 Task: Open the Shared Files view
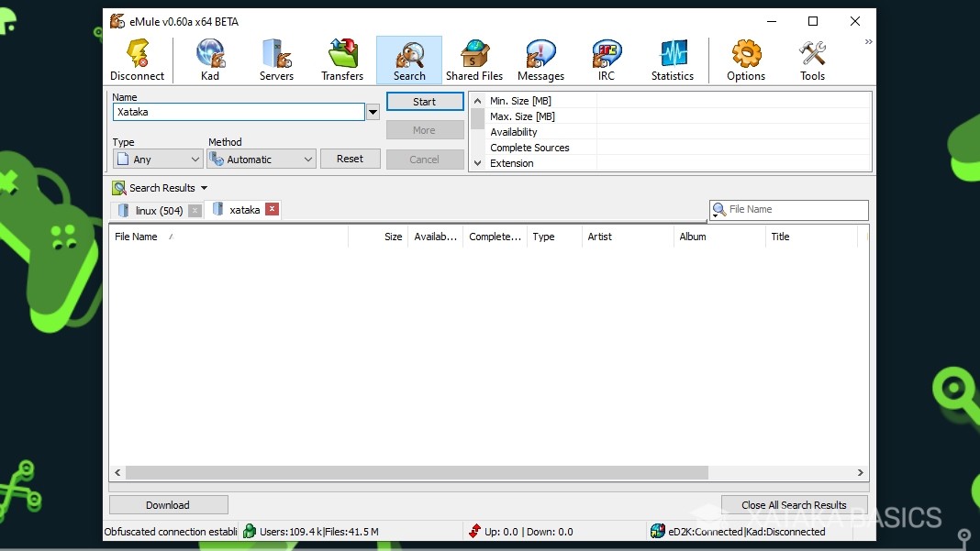473,58
